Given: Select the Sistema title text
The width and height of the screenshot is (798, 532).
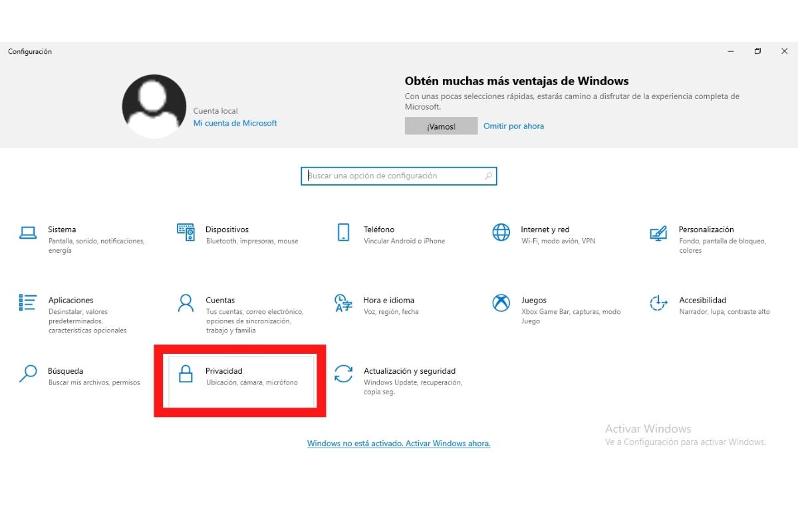Looking at the screenshot, I should (x=62, y=229).
